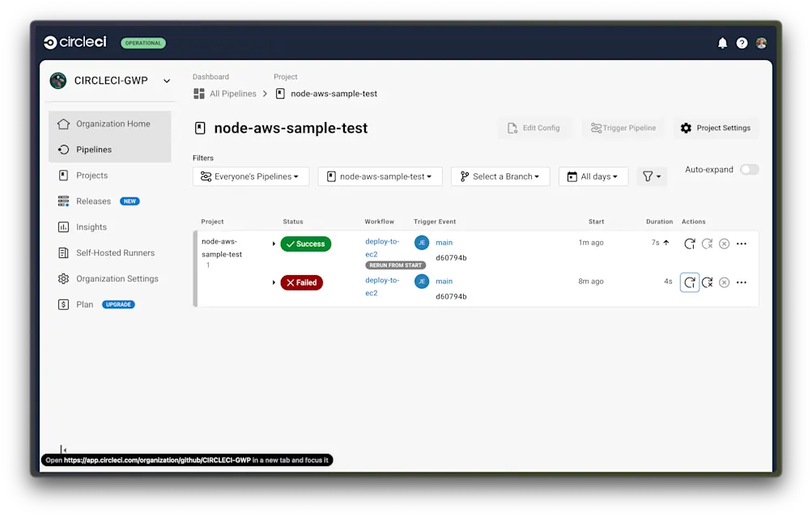This screenshot has height=517, width=812.
Task: Click Edit Config button
Action: pos(534,128)
